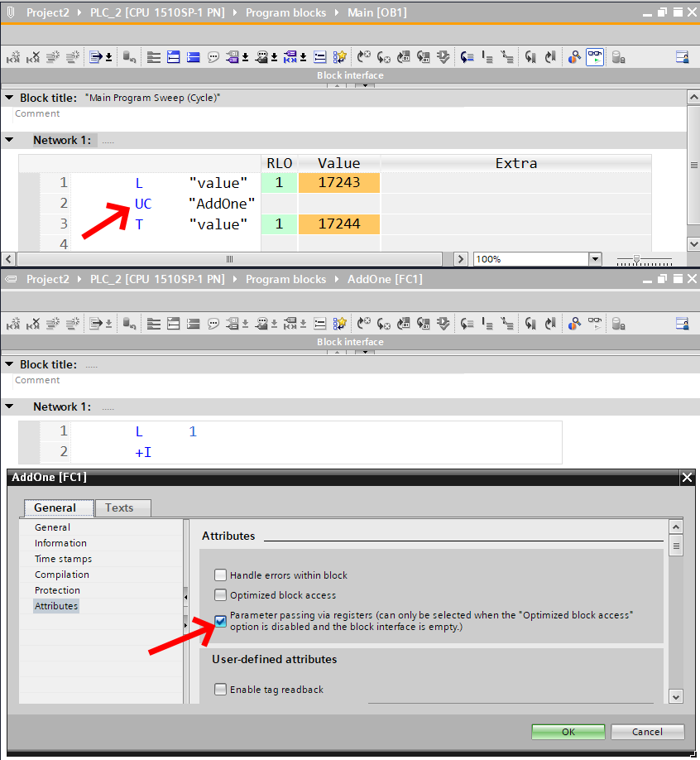Close all networks in AddOne editor toolbar
Image resolution: width=700 pixels, height=760 pixels.
click(194, 324)
